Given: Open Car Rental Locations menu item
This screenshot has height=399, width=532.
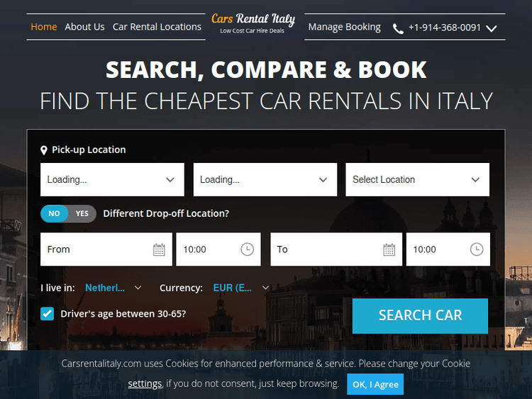Looking at the screenshot, I should pos(157,27).
